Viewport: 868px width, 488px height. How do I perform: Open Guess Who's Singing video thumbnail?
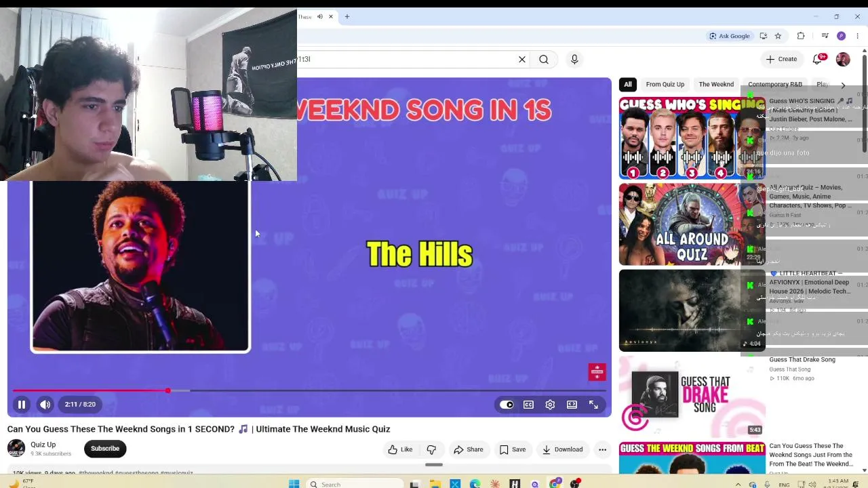pyautogui.click(x=692, y=138)
